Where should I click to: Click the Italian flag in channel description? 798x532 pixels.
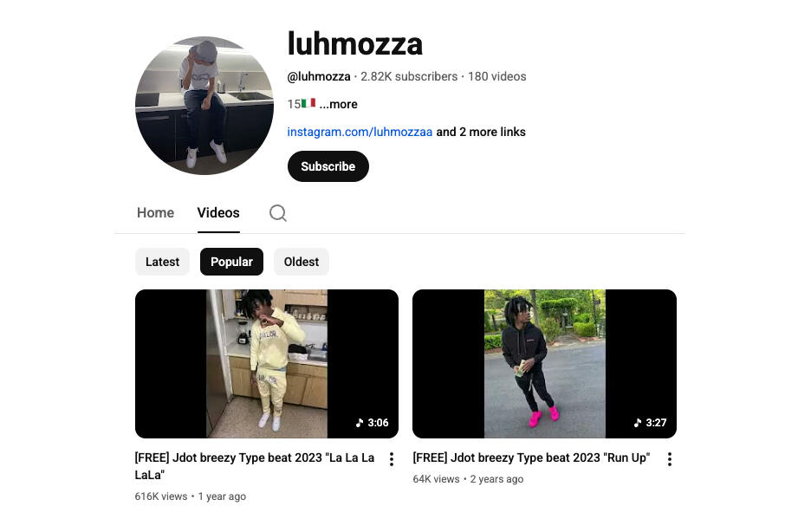[x=308, y=103]
